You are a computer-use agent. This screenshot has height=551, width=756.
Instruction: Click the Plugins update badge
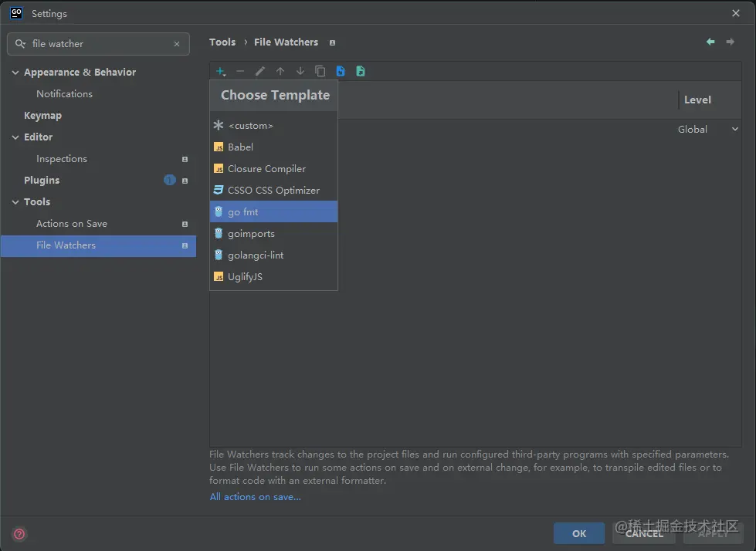pyautogui.click(x=170, y=180)
